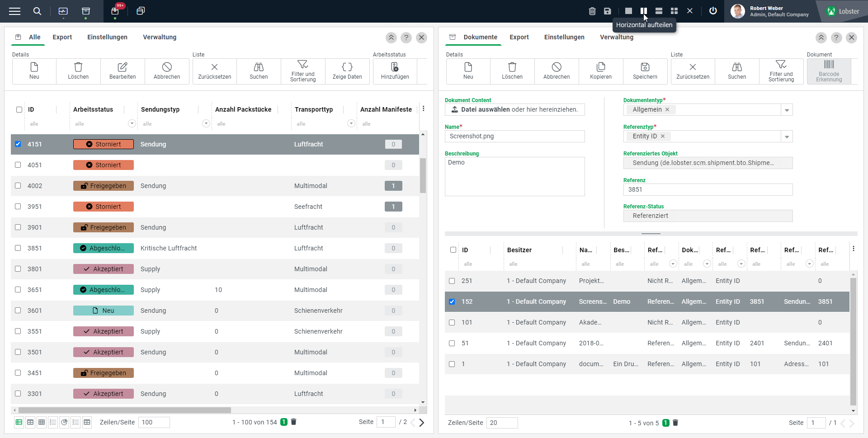Check the checkbox of document 251

tap(452, 281)
